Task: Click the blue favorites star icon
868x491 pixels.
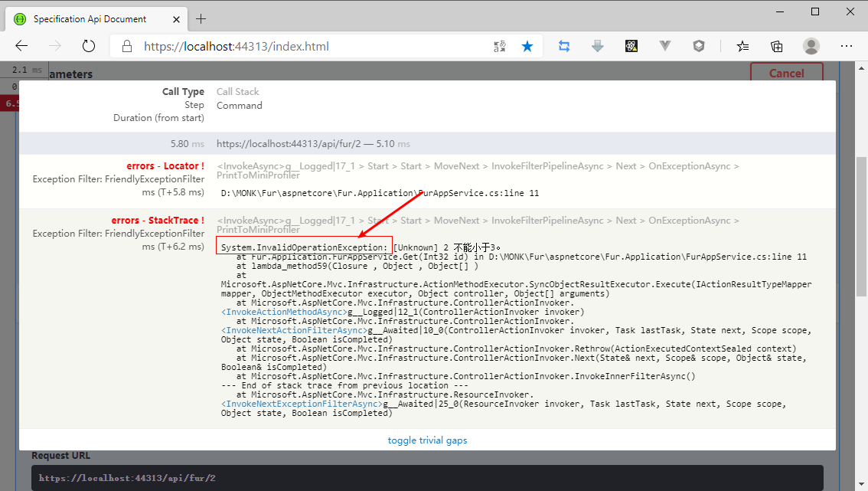Action: [527, 46]
